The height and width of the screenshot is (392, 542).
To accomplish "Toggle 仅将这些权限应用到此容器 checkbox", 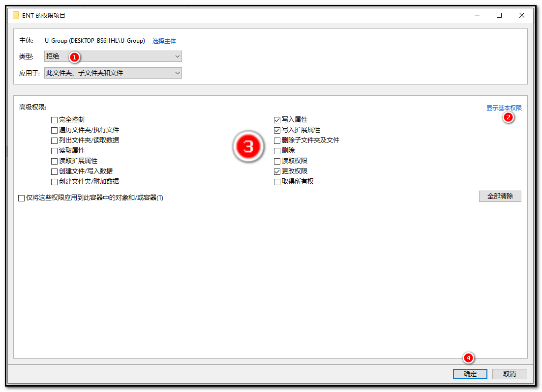I will (22, 198).
